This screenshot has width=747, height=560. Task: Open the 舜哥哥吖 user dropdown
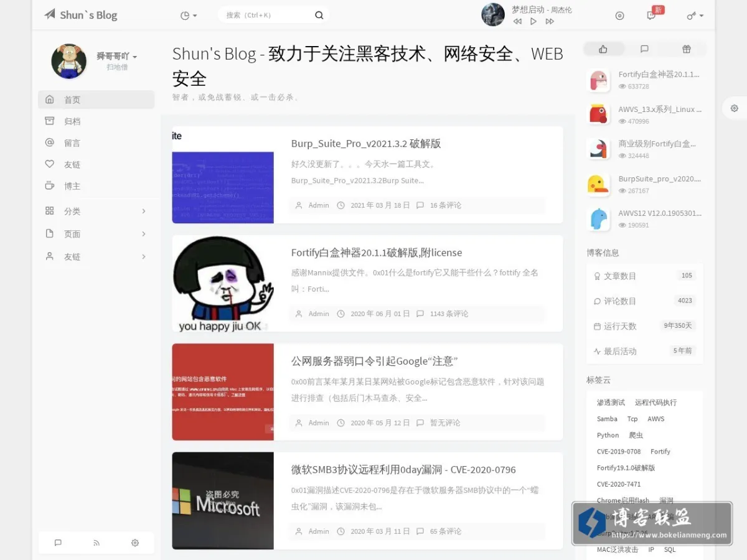click(116, 56)
